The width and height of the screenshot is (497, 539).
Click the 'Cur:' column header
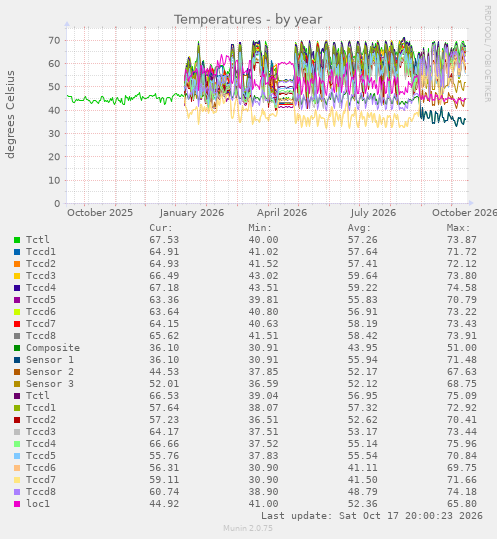pos(161,228)
